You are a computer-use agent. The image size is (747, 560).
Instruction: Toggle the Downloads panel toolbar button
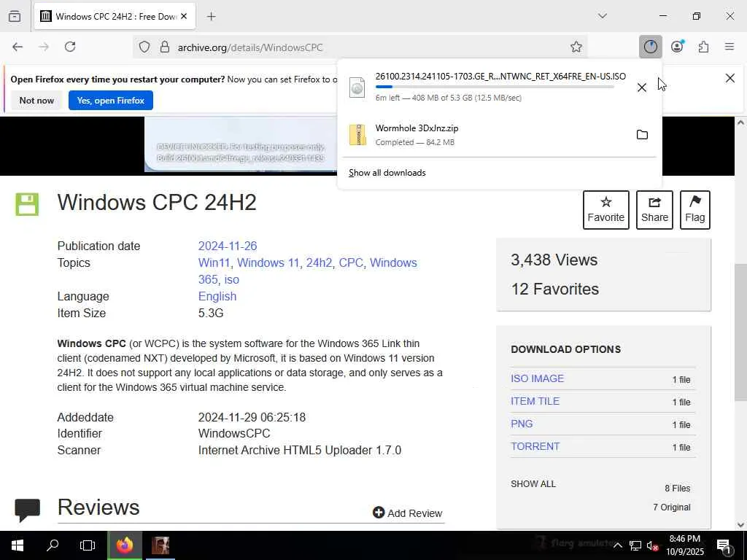click(x=650, y=47)
